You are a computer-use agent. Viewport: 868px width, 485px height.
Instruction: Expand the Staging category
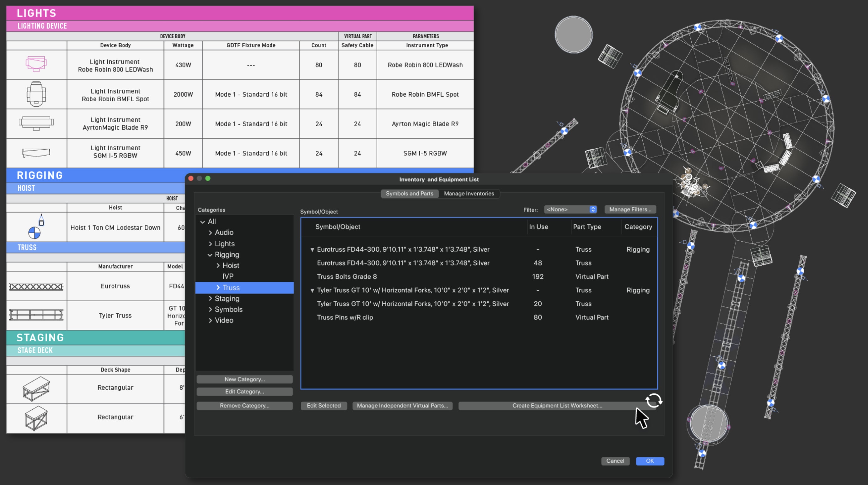point(210,298)
